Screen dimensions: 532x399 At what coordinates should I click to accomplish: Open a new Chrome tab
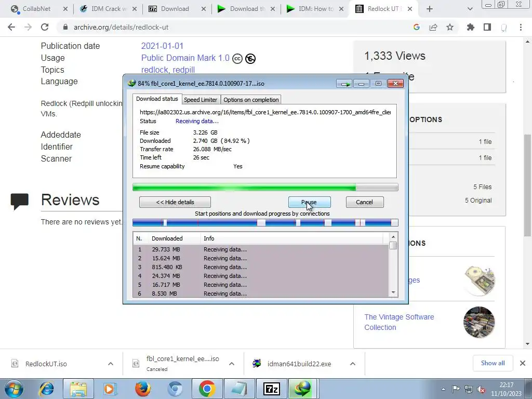pyautogui.click(x=430, y=9)
